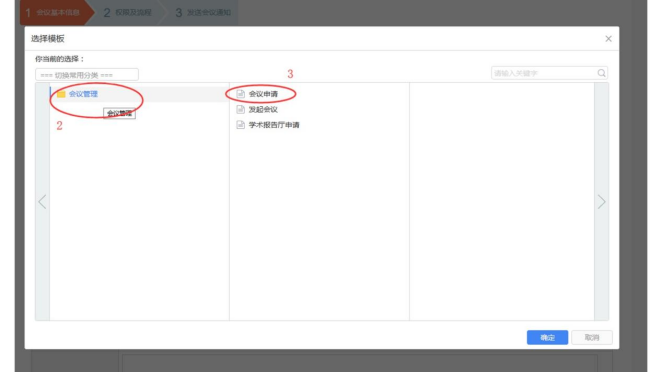Click the yellow 会议管理 folder icon

(61, 94)
